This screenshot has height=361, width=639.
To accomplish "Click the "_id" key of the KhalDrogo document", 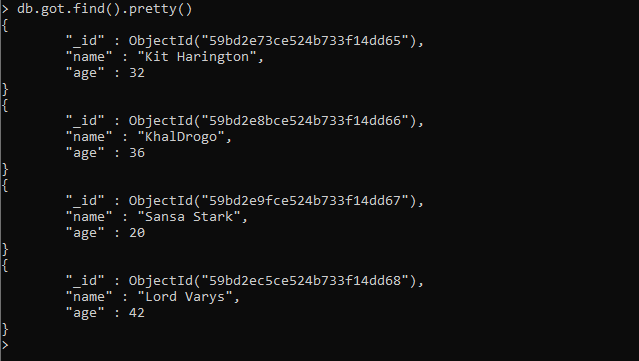I will tap(85, 121).
